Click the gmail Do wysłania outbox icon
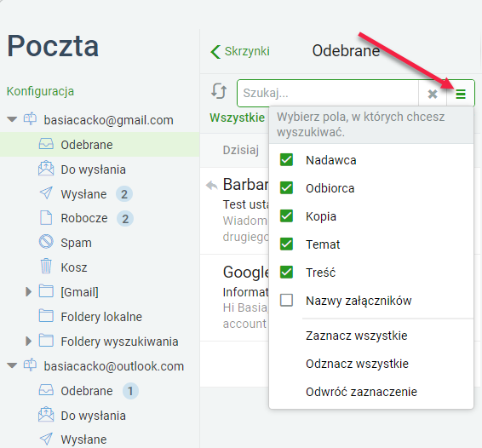Image resolution: width=482 pixels, height=448 pixels. point(46,169)
